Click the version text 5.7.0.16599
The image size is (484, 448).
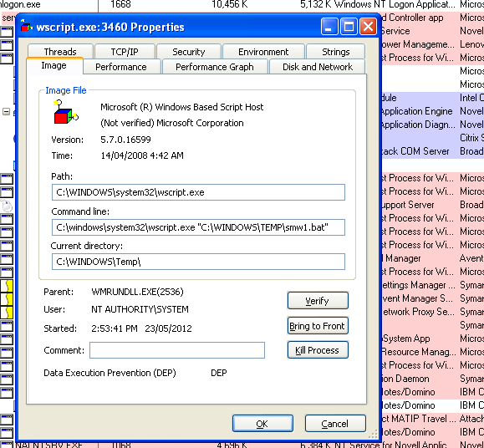pyautogui.click(x=125, y=140)
